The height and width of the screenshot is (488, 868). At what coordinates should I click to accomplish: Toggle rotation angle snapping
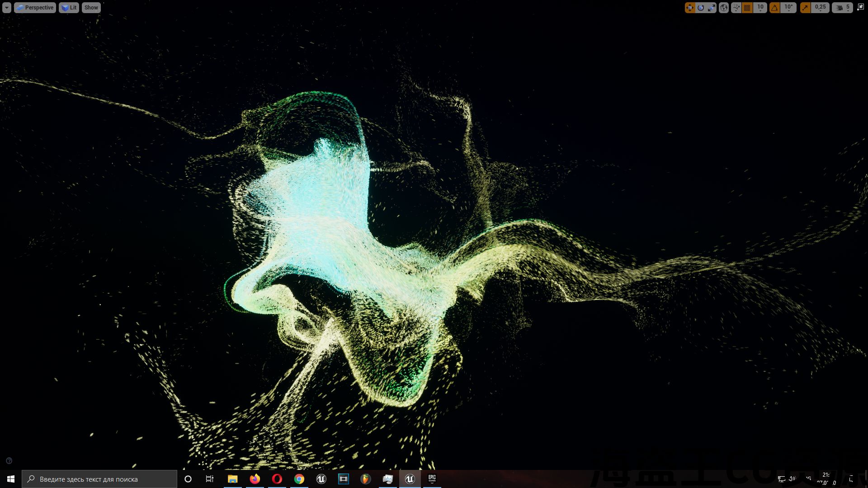click(x=775, y=8)
